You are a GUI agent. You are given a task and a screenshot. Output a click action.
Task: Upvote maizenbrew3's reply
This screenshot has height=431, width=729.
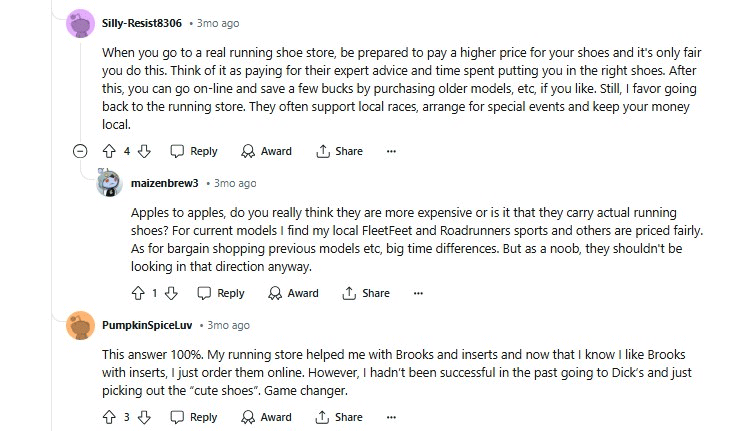pyautogui.click(x=137, y=293)
